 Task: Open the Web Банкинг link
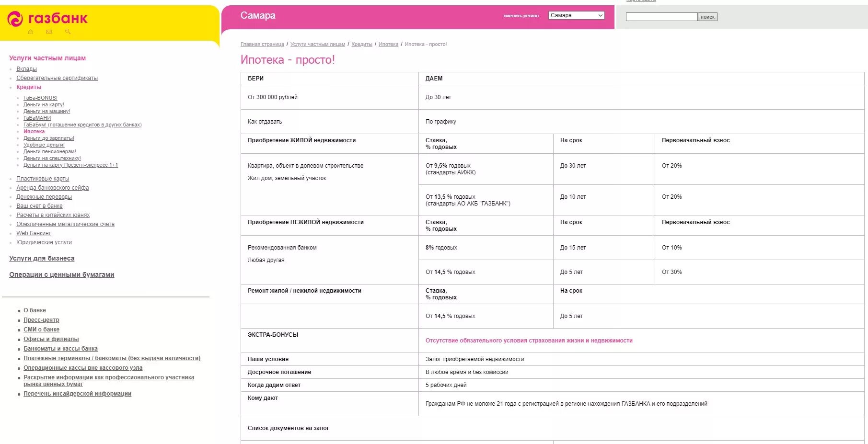point(34,233)
